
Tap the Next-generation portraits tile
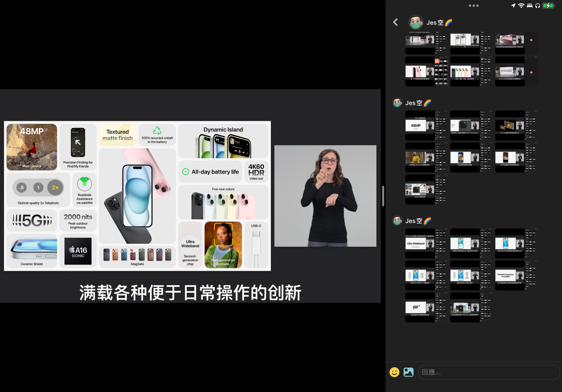[x=223, y=245]
